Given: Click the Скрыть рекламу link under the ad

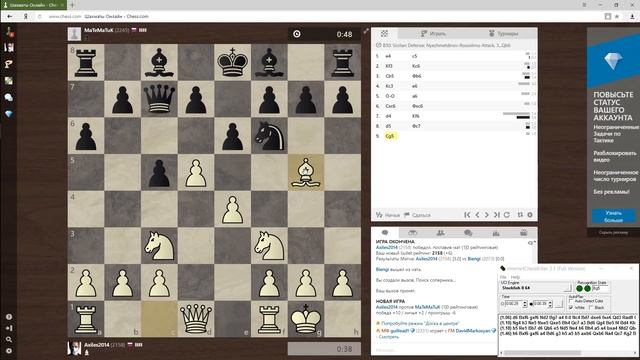Looking at the screenshot, I should [x=613, y=232].
